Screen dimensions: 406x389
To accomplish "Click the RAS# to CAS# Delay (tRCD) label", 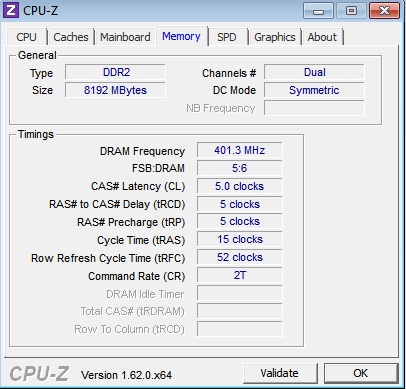I will click(117, 204).
